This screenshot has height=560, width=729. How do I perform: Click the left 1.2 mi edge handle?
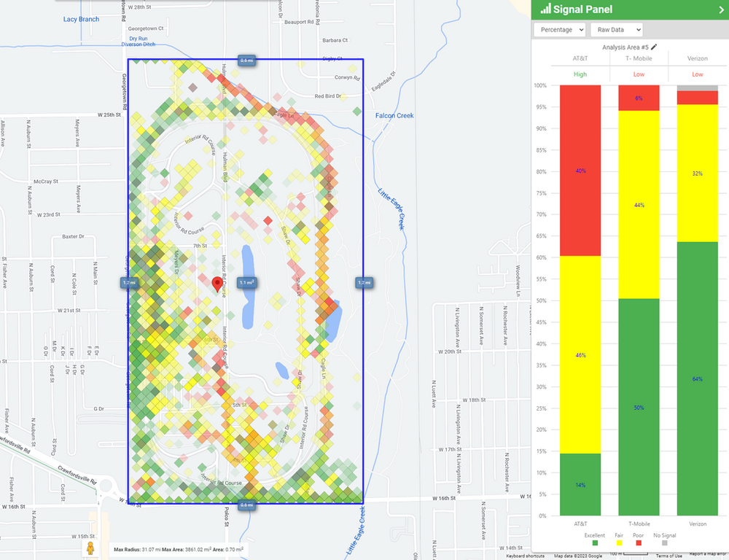pyautogui.click(x=129, y=282)
